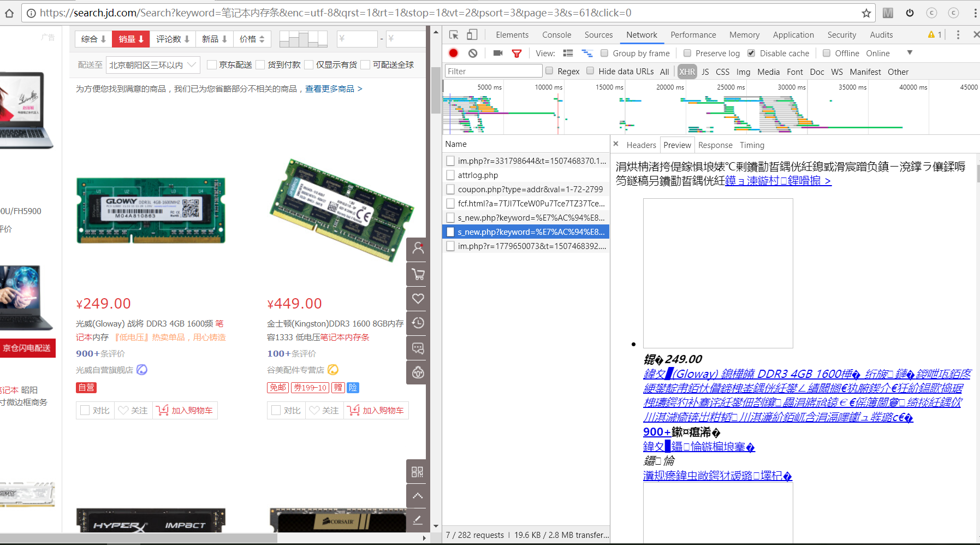Click the Gloway DDR3 memory product image

151,210
